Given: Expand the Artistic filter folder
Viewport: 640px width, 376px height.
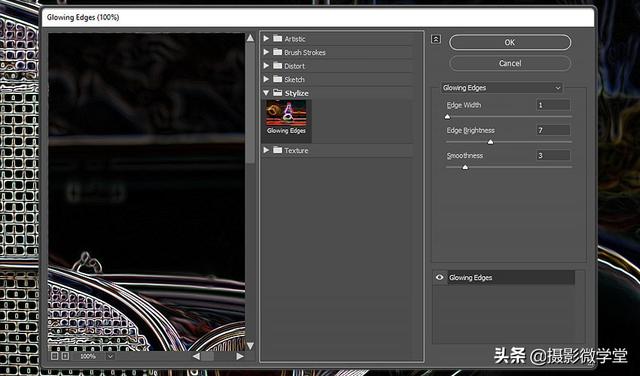Looking at the screenshot, I should click(266, 38).
